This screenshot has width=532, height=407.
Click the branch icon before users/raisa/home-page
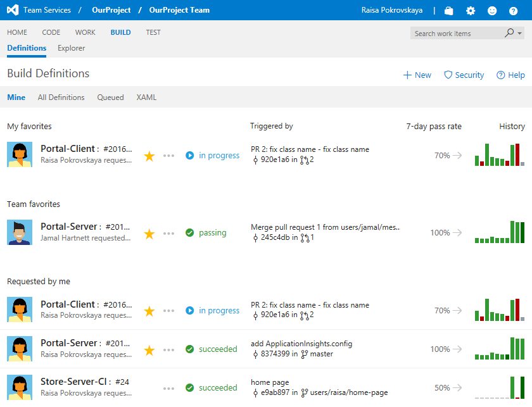tap(305, 392)
